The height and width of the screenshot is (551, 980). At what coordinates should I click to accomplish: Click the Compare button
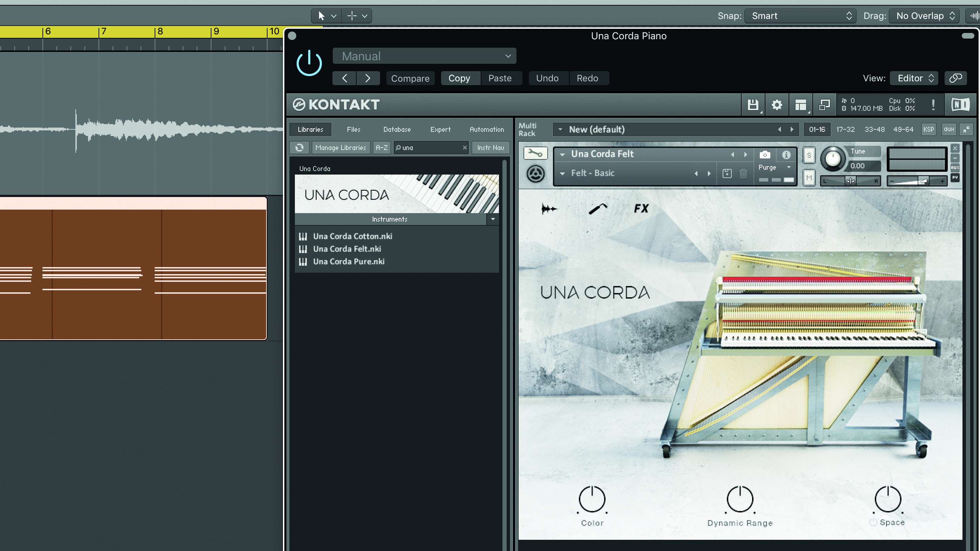410,78
